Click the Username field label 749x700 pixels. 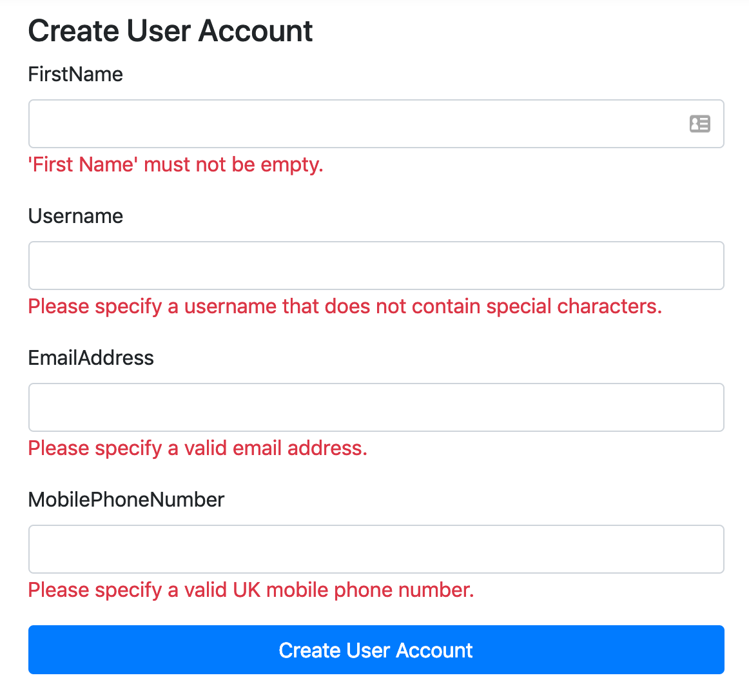[x=75, y=216]
